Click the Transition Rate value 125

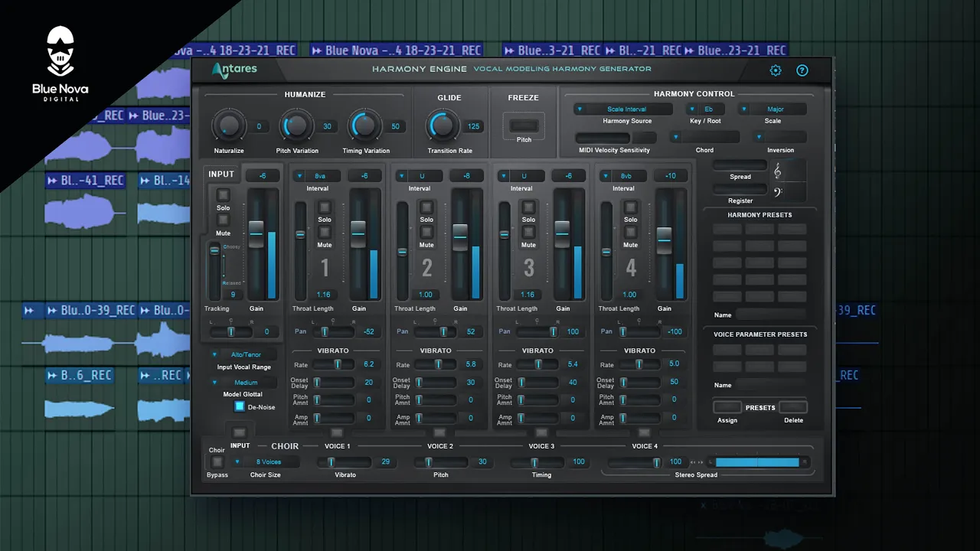[473, 126]
